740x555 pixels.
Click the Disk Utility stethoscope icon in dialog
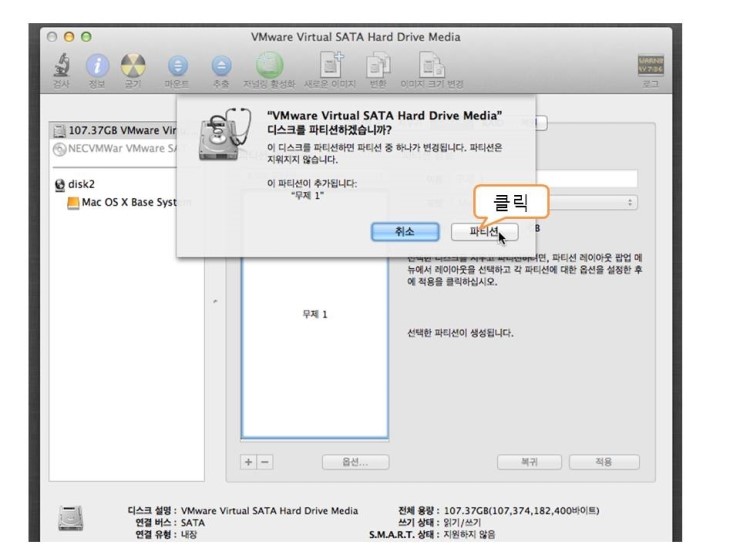pyautogui.click(x=225, y=135)
